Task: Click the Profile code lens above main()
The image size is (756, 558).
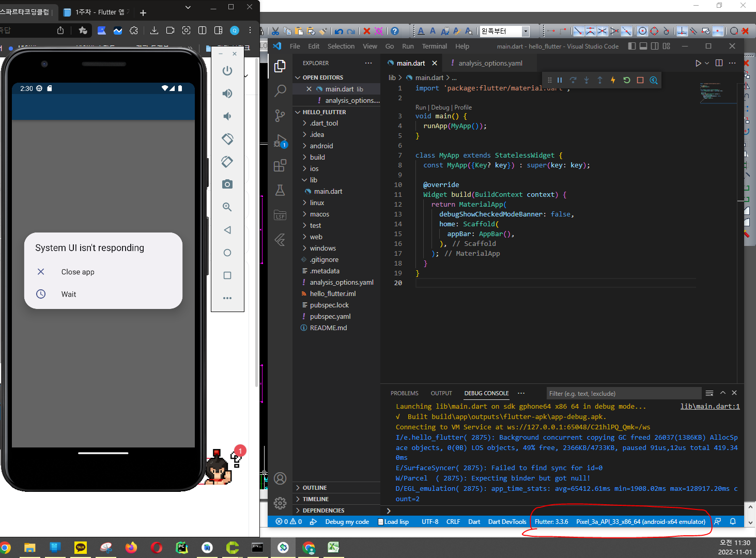Action: pyautogui.click(x=463, y=107)
